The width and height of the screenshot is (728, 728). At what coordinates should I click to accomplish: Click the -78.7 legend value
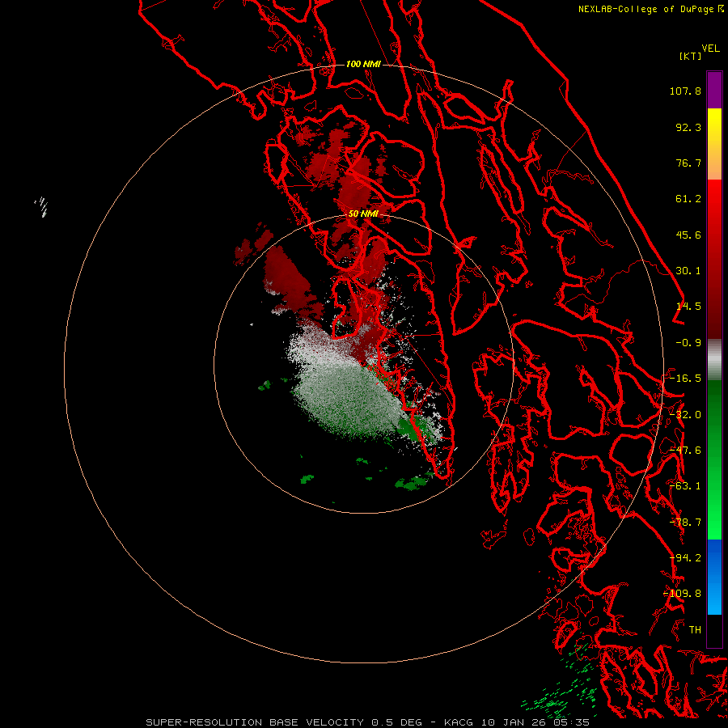[x=685, y=523]
